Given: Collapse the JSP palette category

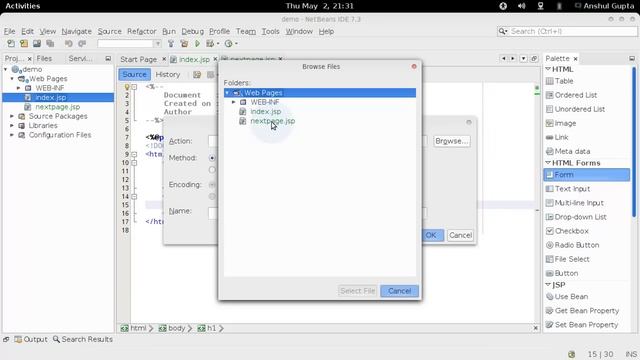Looking at the screenshot, I should click(548, 284).
